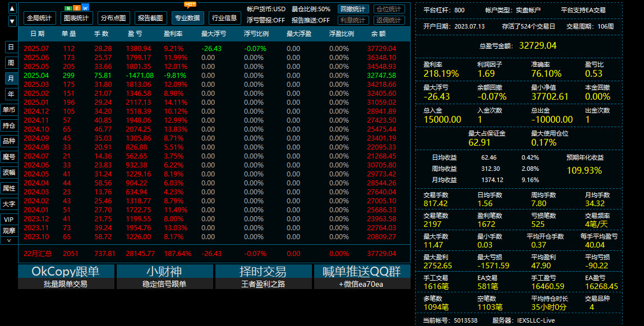Click the 最大浮亏 column header
The image size is (644, 326).
[214, 34]
